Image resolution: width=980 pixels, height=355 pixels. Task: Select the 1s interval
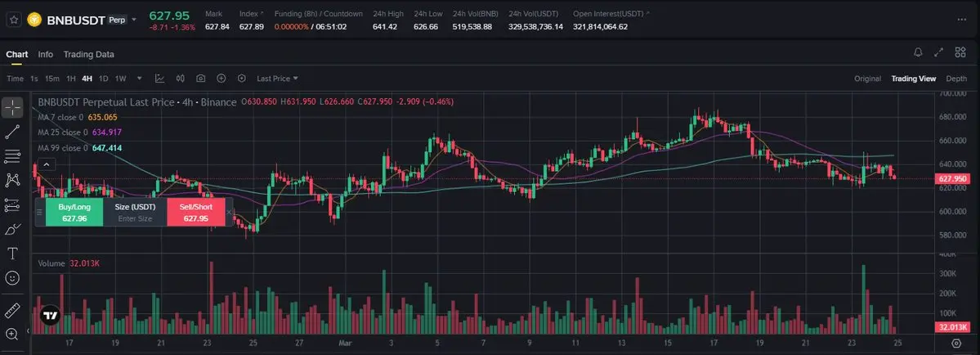(34, 79)
